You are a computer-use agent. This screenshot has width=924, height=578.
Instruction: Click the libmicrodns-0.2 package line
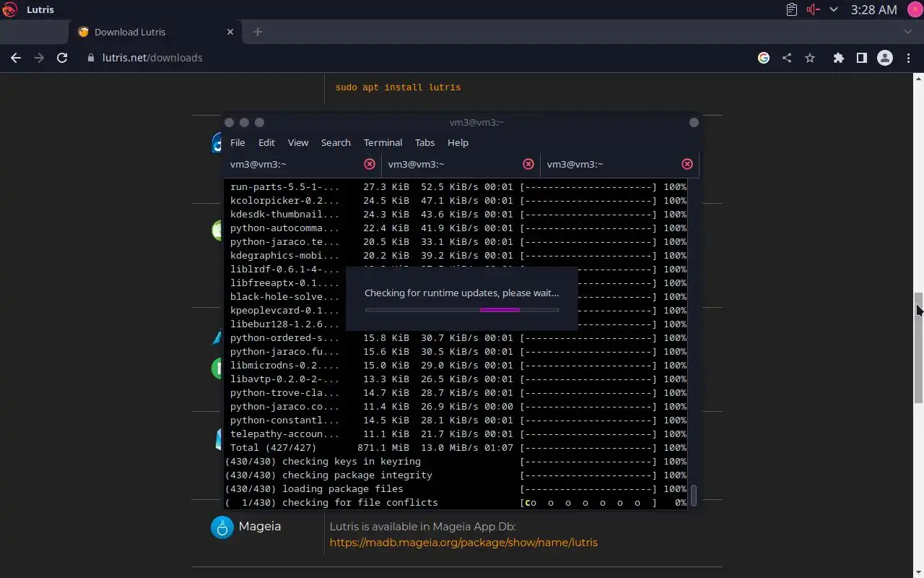[x=458, y=366]
